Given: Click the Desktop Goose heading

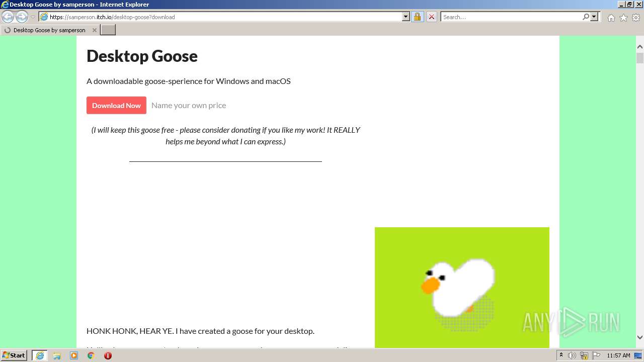Looking at the screenshot, I should (142, 56).
